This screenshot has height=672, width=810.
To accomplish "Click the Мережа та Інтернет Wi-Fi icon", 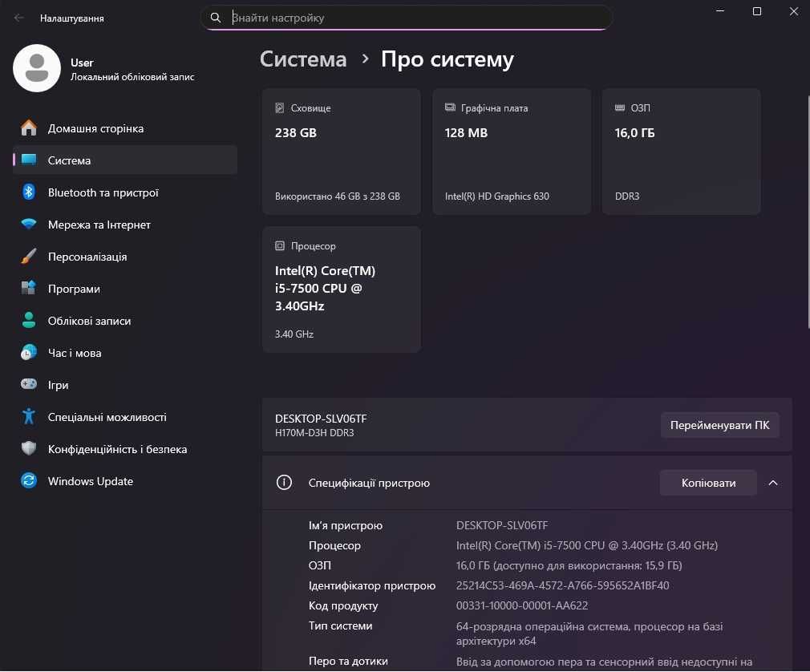I will (29, 225).
